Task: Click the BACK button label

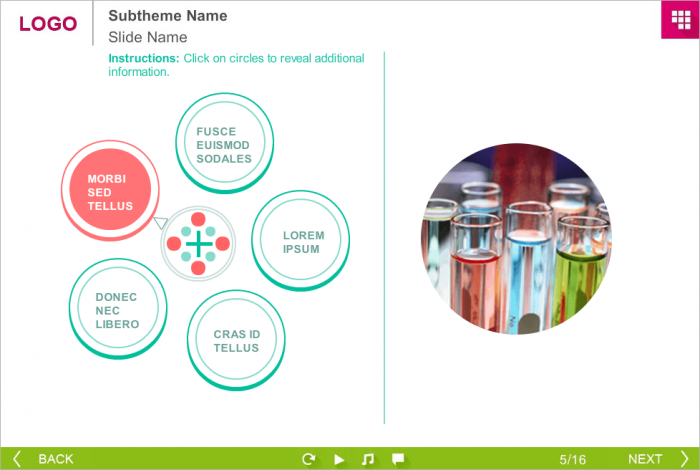Action: pyautogui.click(x=56, y=459)
